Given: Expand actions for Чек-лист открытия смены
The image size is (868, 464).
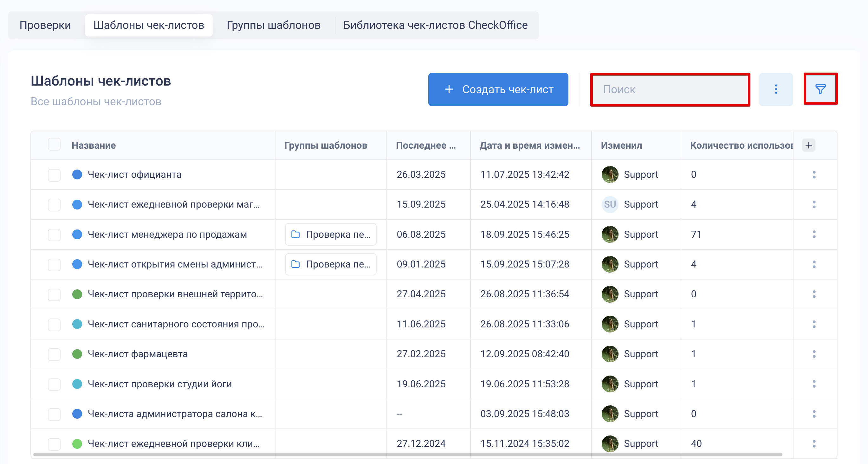Looking at the screenshot, I should (x=814, y=264).
